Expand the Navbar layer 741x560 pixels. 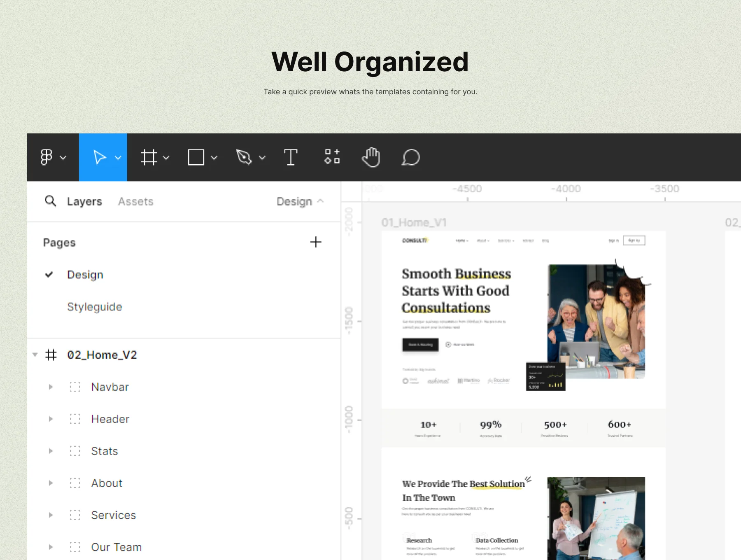tap(51, 387)
